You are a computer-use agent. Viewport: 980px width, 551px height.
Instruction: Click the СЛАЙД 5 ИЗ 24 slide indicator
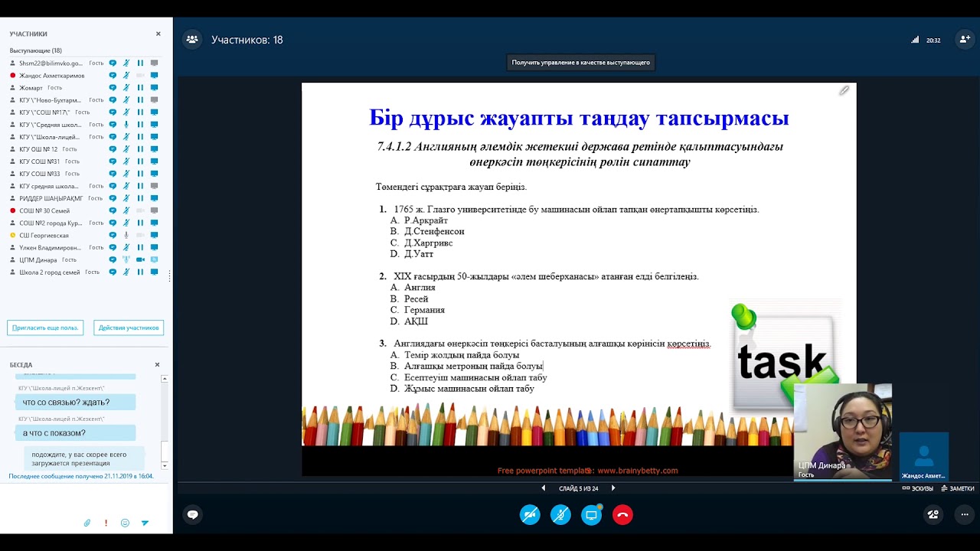pos(578,488)
